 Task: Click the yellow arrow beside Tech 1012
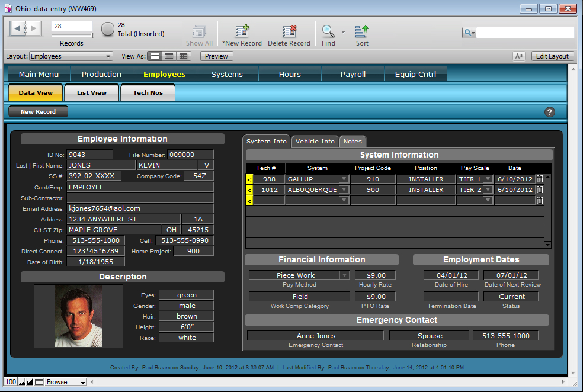coord(249,190)
